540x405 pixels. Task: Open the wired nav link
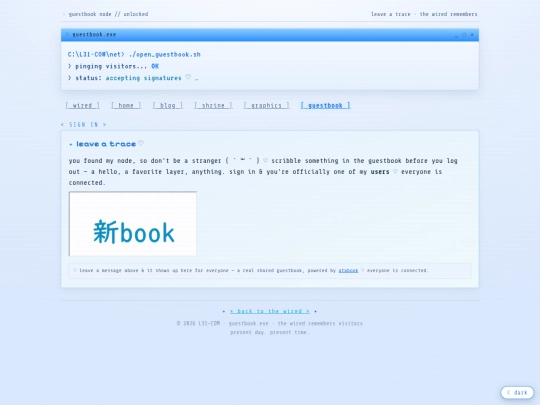tap(82, 105)
